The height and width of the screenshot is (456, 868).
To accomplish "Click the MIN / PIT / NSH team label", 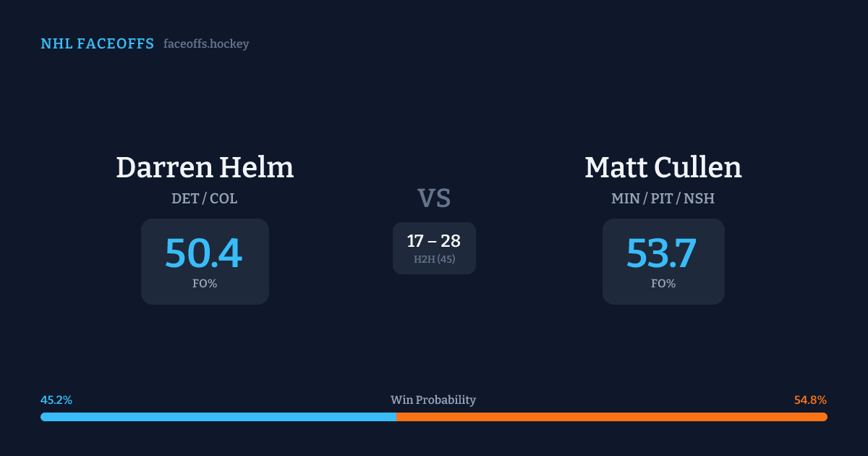I will [663, 198].
